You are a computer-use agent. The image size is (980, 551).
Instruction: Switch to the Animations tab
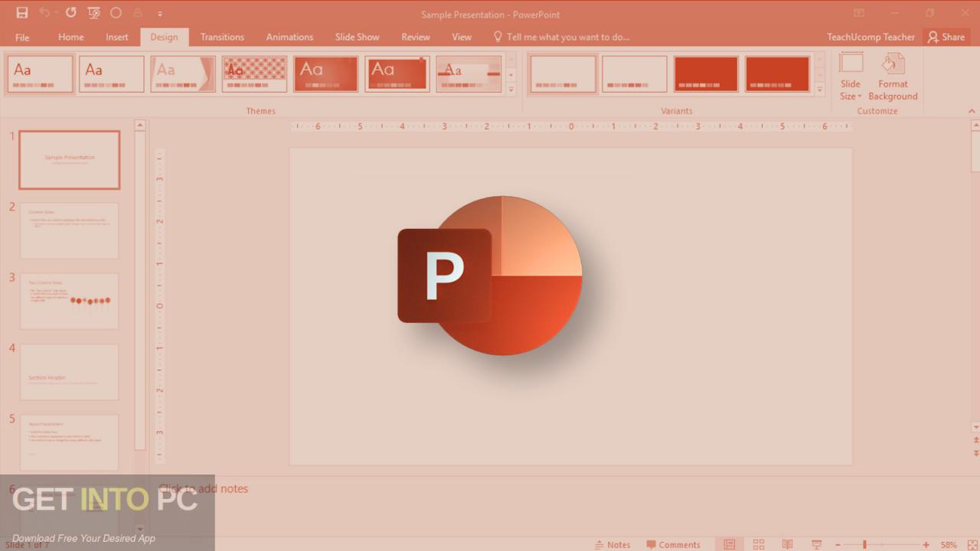pyautogui.click(x=289, y=37)
